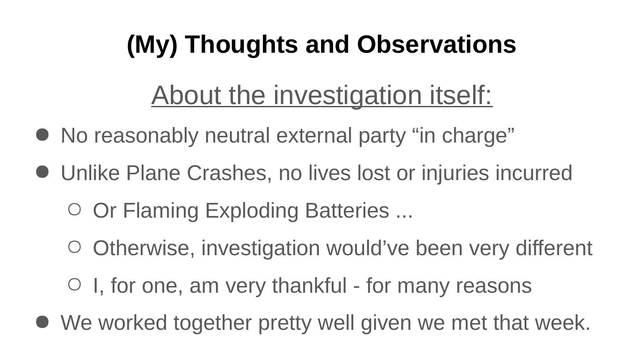This screenshot has height=362, width=644.
Task: Click the underlined "About the investigation itself:" heading
Action: tap(322, 95)
